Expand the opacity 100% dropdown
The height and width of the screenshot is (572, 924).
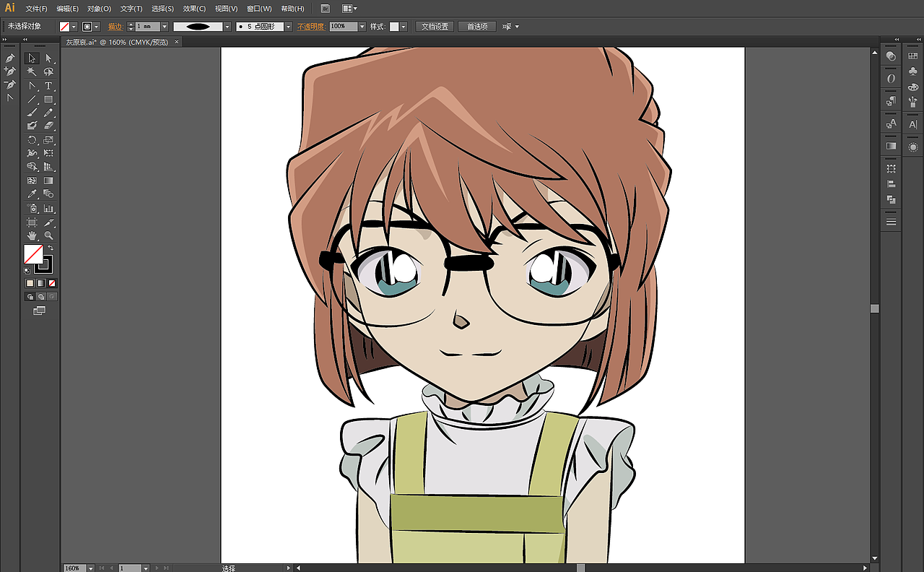pos(361,27)
